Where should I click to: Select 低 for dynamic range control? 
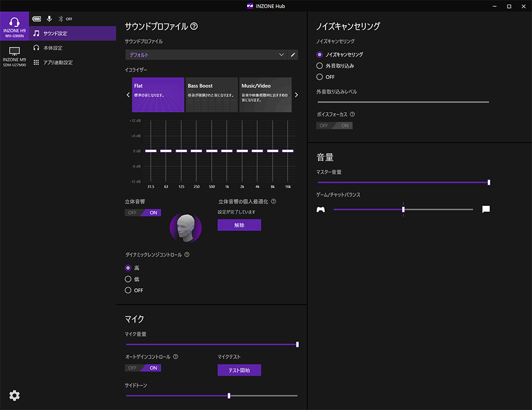pyautogui.click(x=128, y=279)
